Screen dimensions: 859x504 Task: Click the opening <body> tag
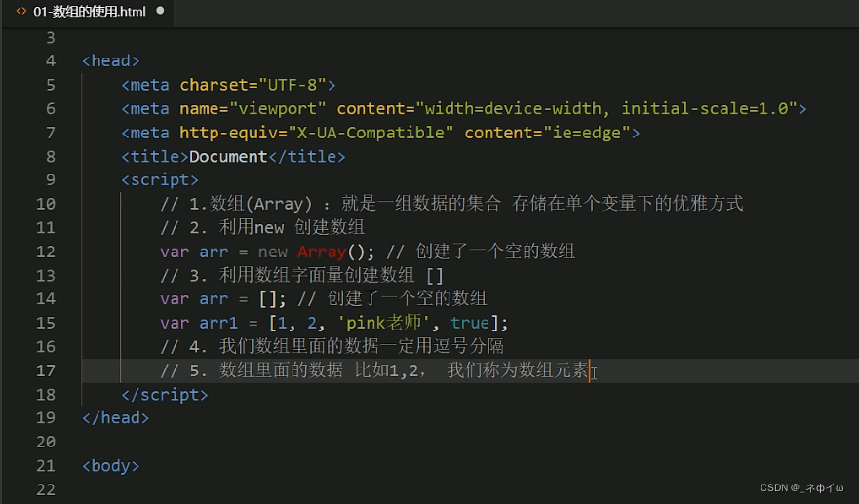tap(110, 466)
